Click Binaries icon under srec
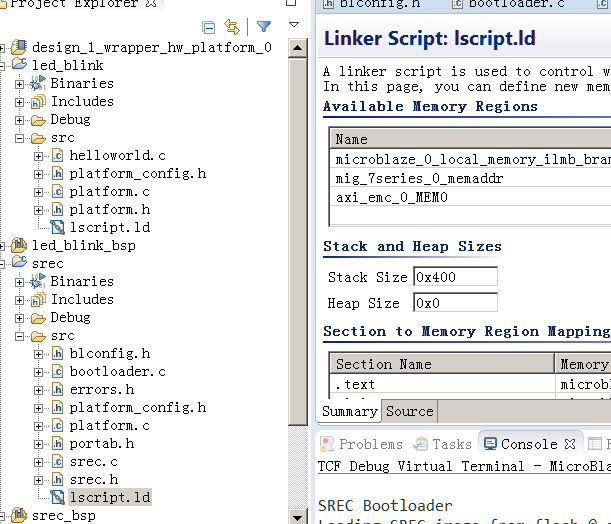The height and width of the screenshot is (524, 611). pyautogui.click(x=38, y=281)
